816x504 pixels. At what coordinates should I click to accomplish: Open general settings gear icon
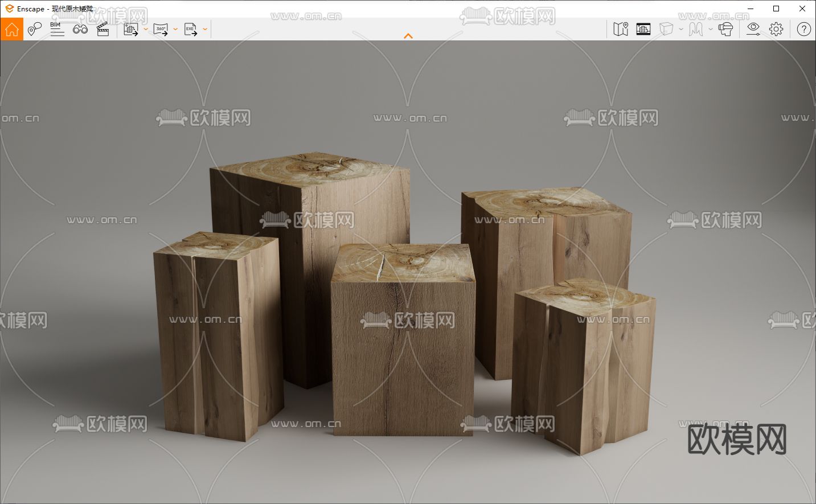coord(776,29)
